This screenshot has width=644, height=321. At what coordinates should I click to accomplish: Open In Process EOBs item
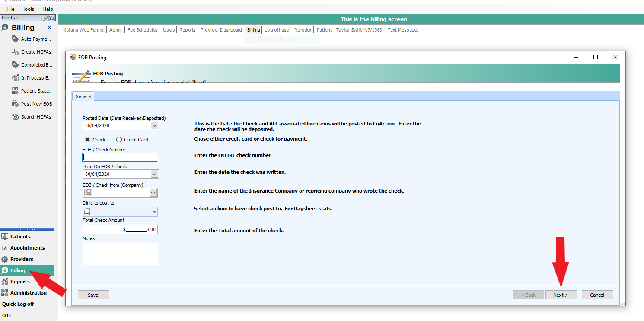pos(31,78)
